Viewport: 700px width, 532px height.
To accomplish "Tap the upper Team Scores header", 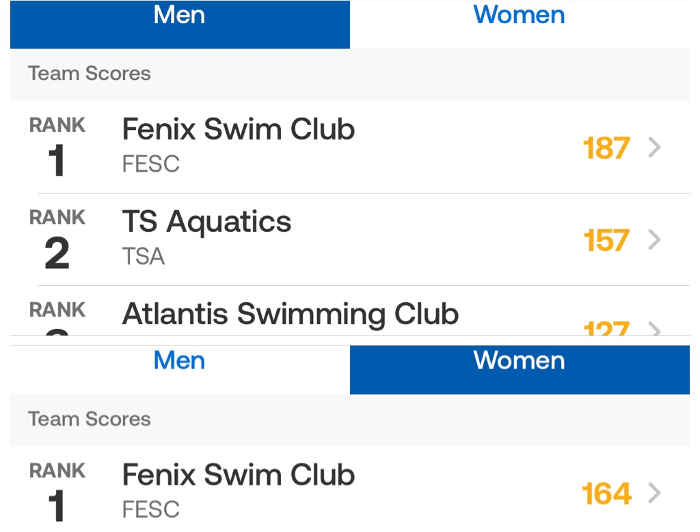I will [90, 74].
